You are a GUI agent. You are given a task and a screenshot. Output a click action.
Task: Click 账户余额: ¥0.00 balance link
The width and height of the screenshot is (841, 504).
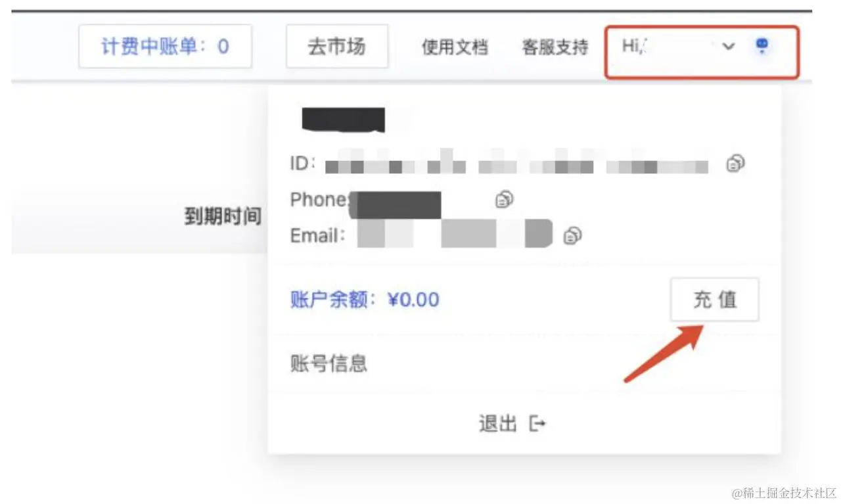(365, 300)
